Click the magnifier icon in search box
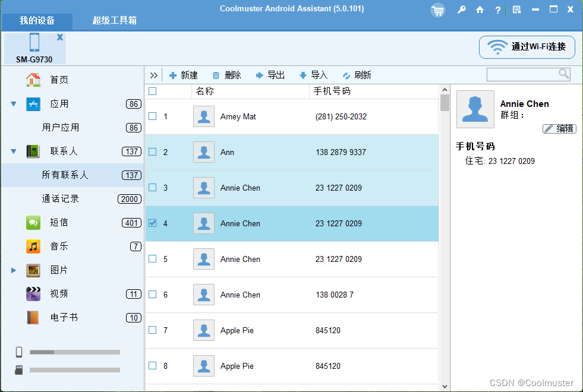 (564, 74)
